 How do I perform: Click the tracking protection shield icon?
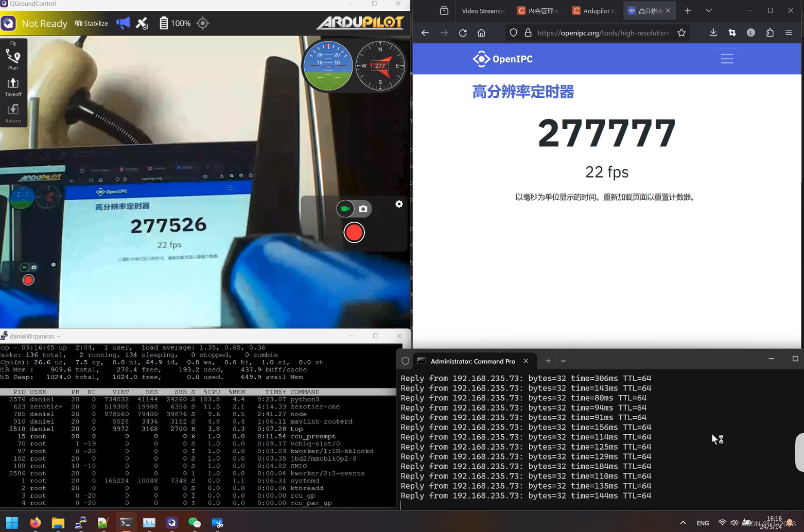(513, 33)
